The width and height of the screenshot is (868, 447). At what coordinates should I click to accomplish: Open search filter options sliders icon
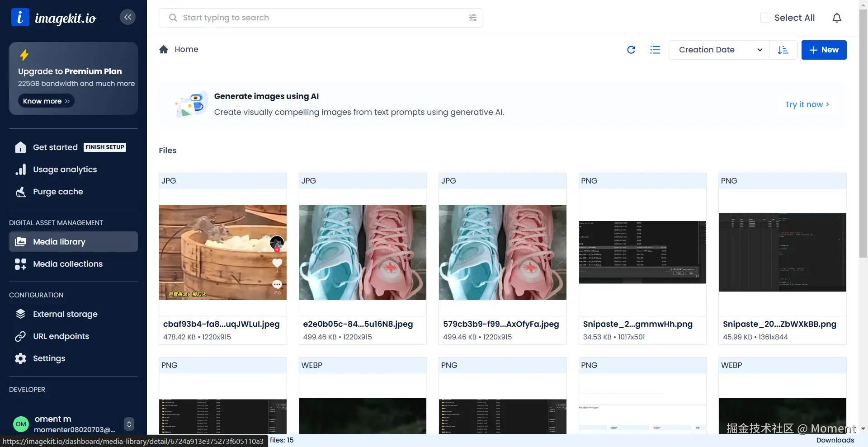click(x=473, y=18)
